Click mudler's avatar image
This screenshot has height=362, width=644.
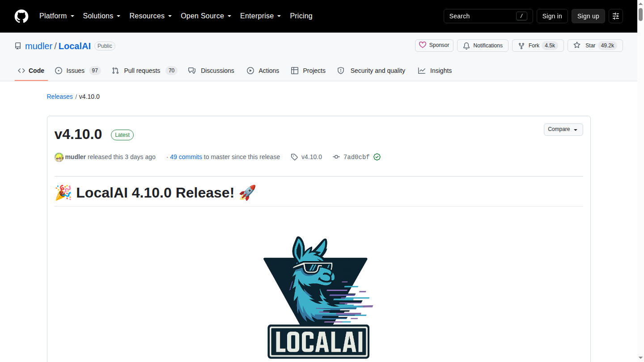[x=59, y=157]
